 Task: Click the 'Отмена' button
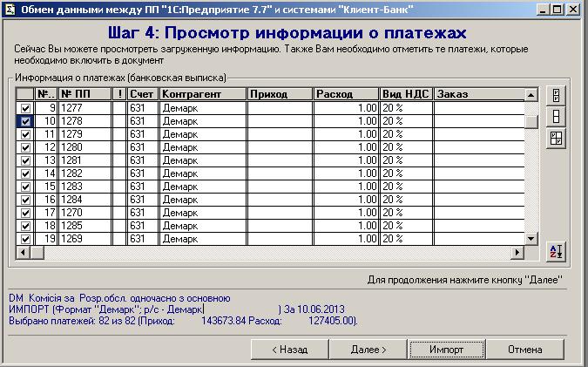pyautogui.click(x=525, y=350)
